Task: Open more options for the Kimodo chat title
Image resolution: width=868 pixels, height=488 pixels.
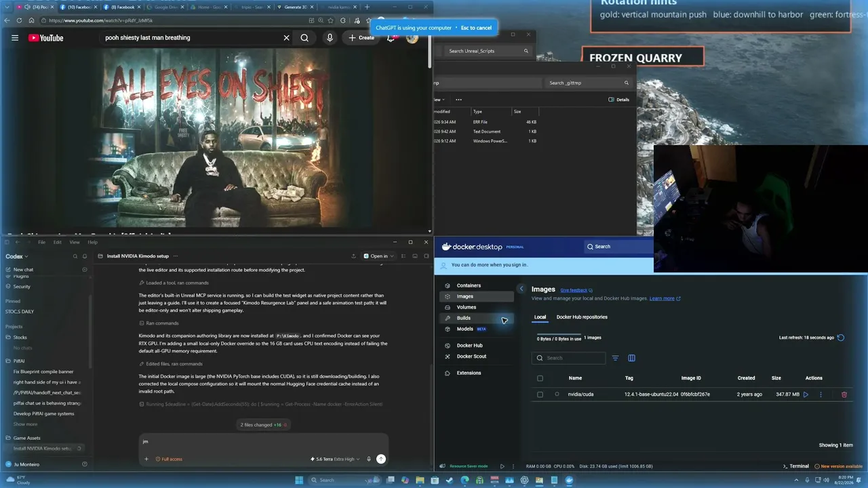Action: [176, 256]
